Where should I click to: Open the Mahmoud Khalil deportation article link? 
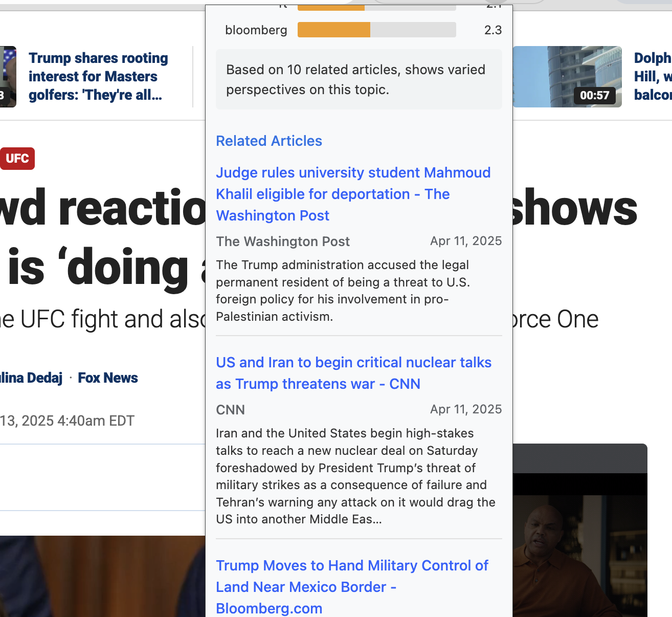(353, 194)
